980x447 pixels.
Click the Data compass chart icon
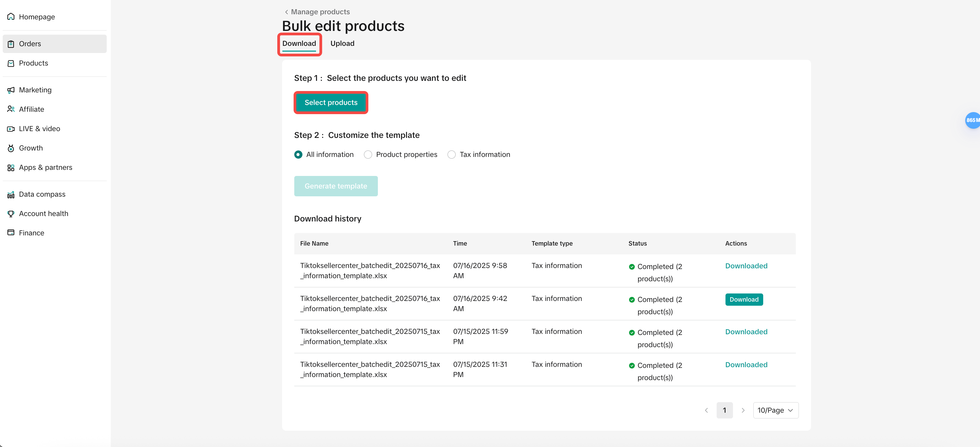tap(11, 194)
